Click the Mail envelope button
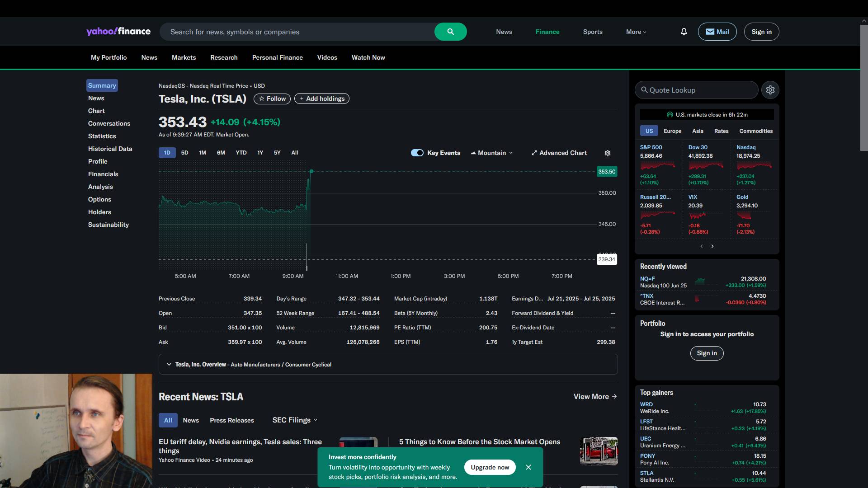The width and height of the screenshot is (868, 488). point(717,32)
